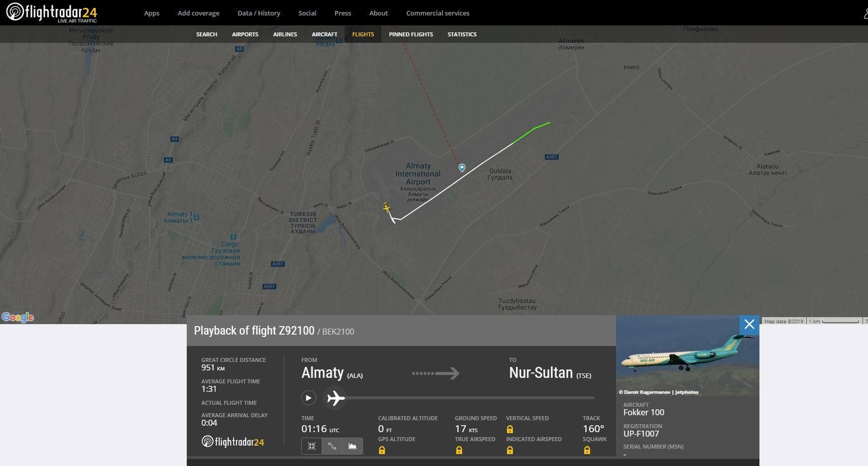868x466 pixels.
Task: Open the Apps menu
Action: pyautogui.click(x=152, y=13)
